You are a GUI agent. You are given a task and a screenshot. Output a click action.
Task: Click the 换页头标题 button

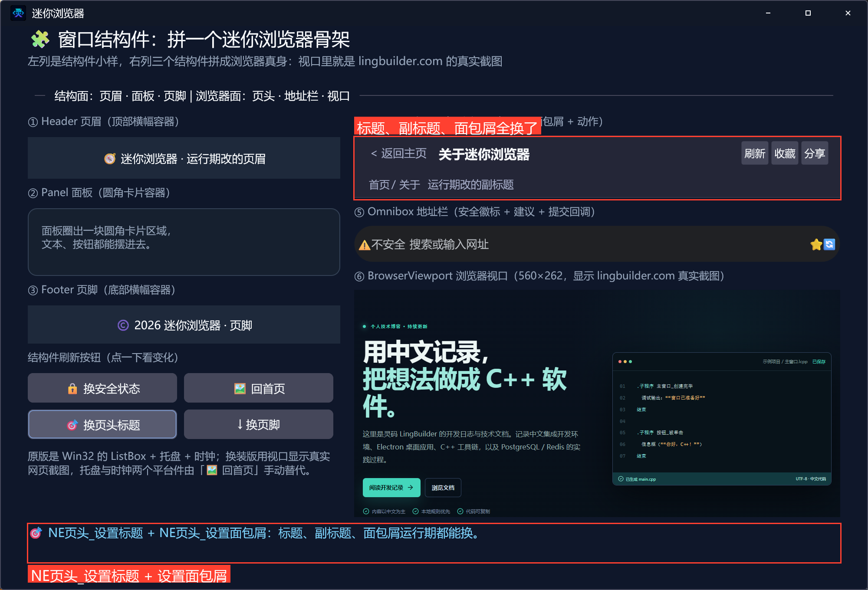102,424
